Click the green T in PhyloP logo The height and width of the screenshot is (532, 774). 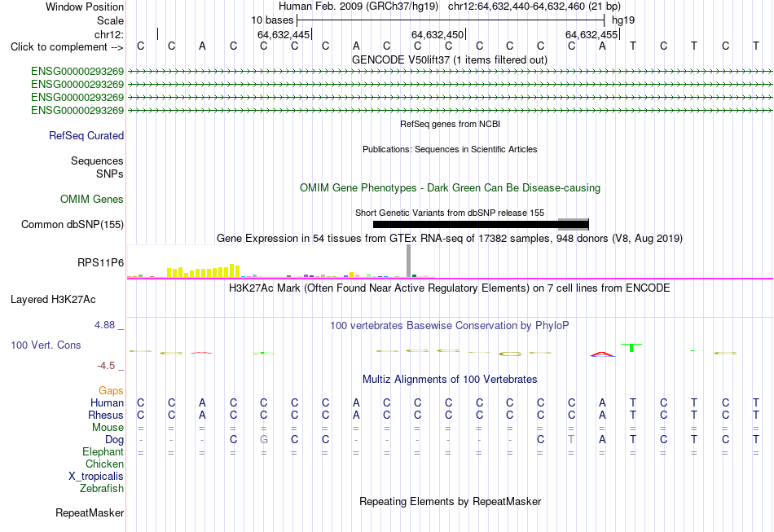[x=632, y=348]
